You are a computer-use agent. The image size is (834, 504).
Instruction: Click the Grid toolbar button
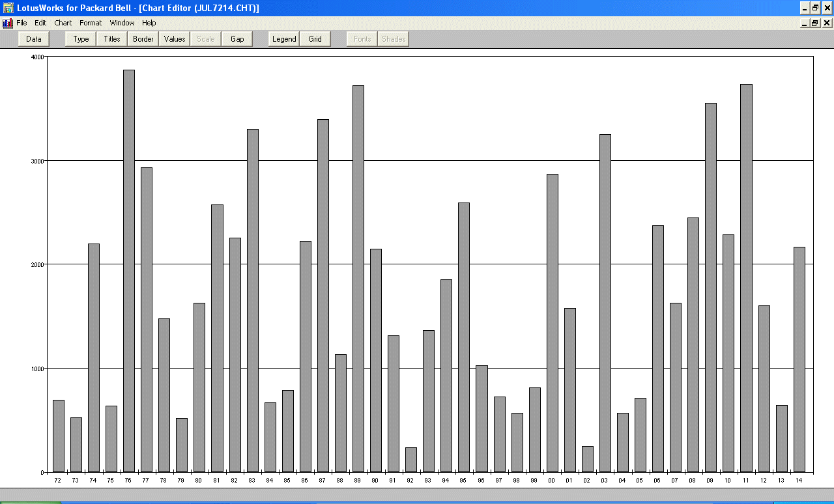315,39
